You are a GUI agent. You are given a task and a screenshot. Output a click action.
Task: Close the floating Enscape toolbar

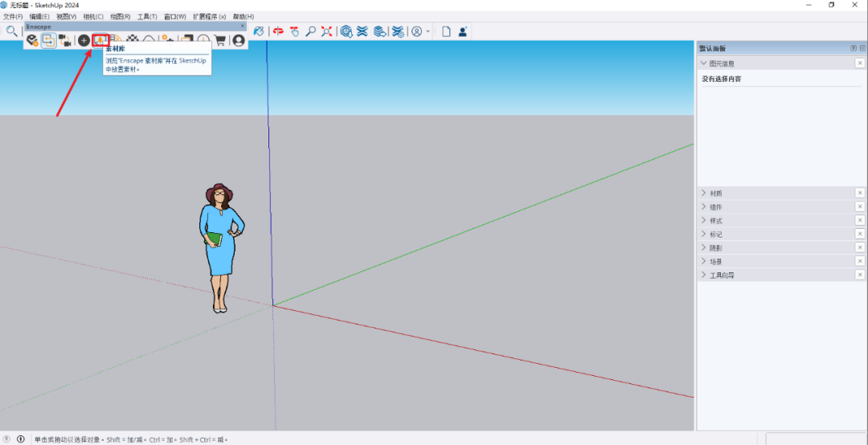243,26
